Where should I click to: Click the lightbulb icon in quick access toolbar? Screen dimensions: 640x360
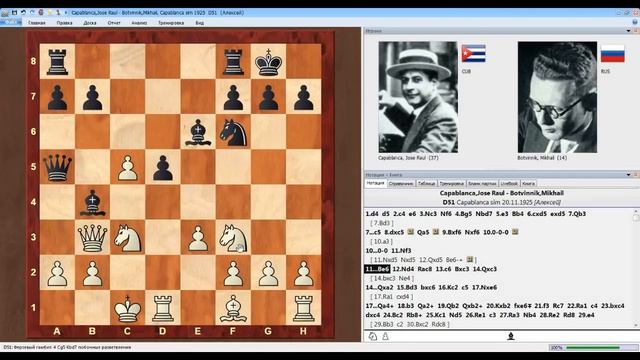[49, 13]
